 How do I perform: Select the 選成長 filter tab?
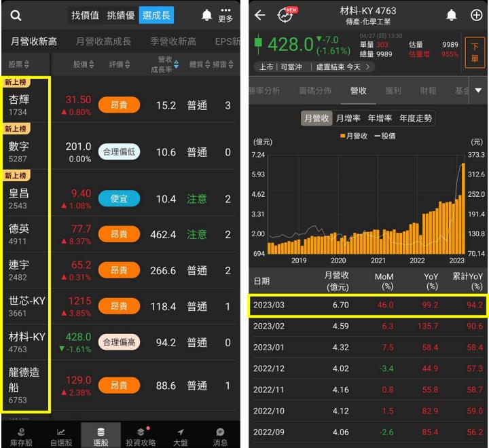point(156,15)
